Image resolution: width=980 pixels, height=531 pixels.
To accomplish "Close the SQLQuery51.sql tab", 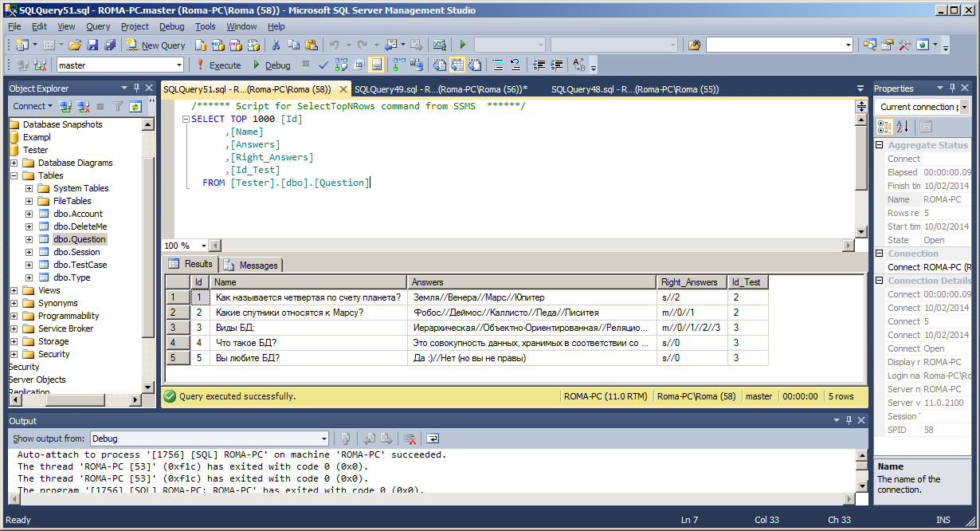I will [343, 90].
